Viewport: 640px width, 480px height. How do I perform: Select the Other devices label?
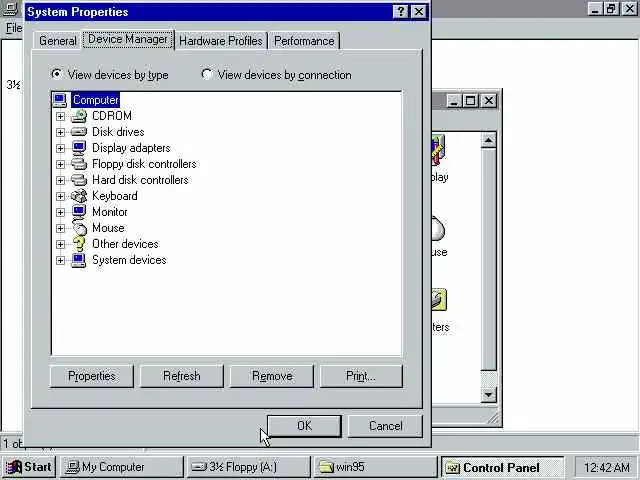coord(125,244)
